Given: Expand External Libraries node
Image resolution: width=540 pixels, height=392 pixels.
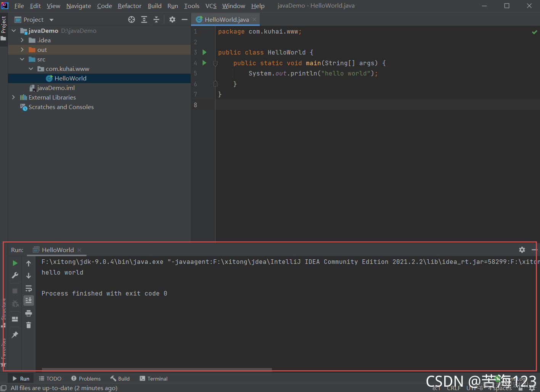Looking at the screenshot, I should [14, 97].
